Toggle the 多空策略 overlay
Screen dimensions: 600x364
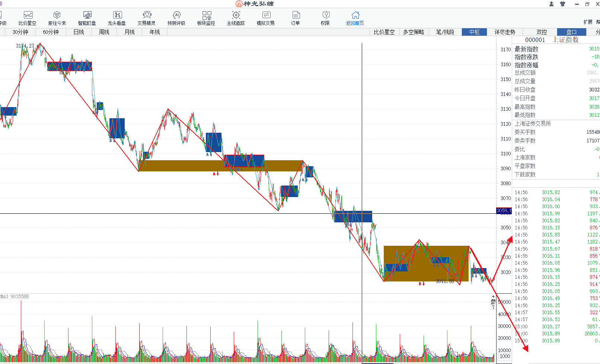414,32
